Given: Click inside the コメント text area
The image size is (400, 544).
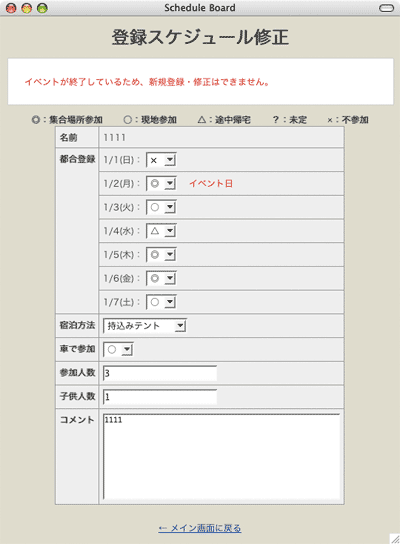Looking at the screenshot, I should 221,457.
